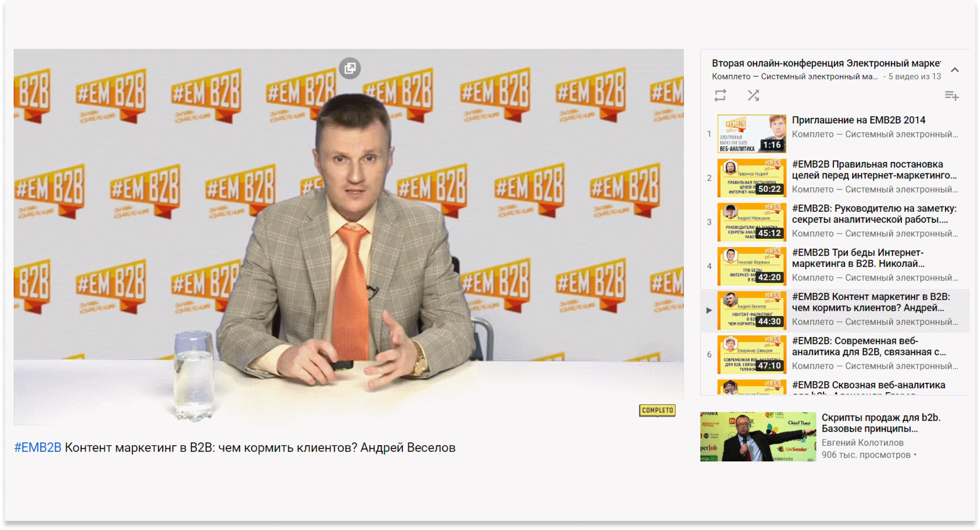Click the main video player area
The height and width of the screenshot is (530, 980).
349,237
